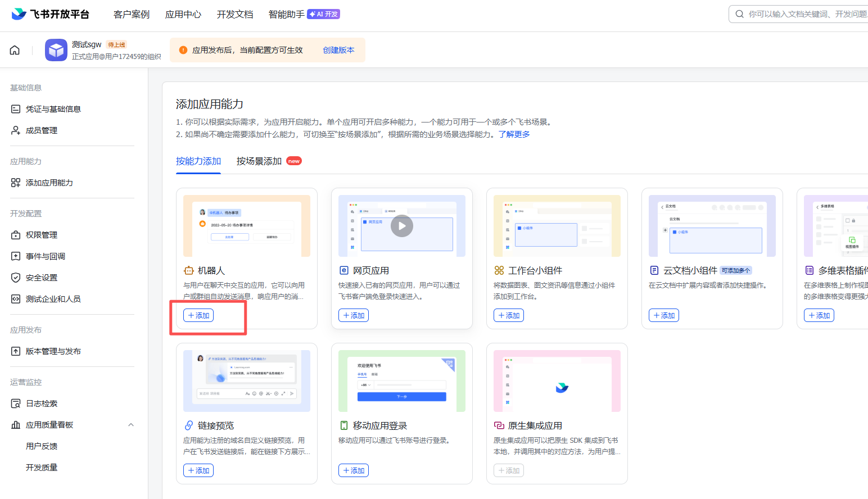This screenshot has height=499, width=868.
Task: Play the 网页应用 intro video
Action: click(x=401, y=225)
